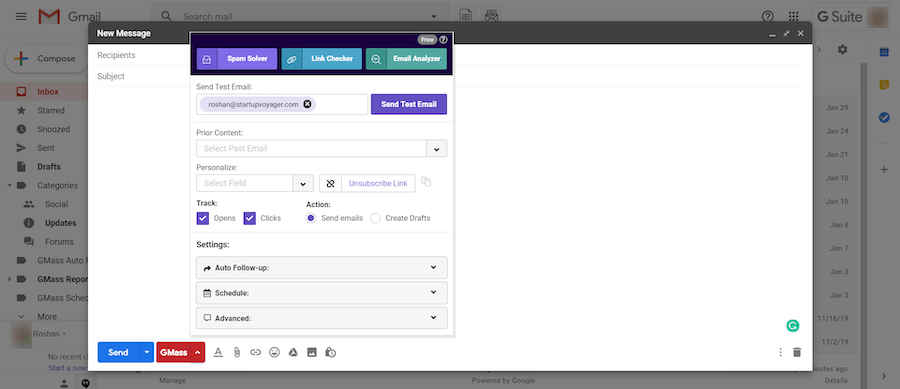Discard the draft with the trash icon

coord(797,352)
